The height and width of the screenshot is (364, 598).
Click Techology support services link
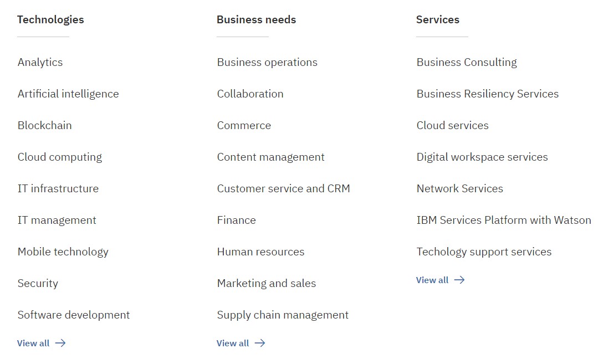pos(484,252)
